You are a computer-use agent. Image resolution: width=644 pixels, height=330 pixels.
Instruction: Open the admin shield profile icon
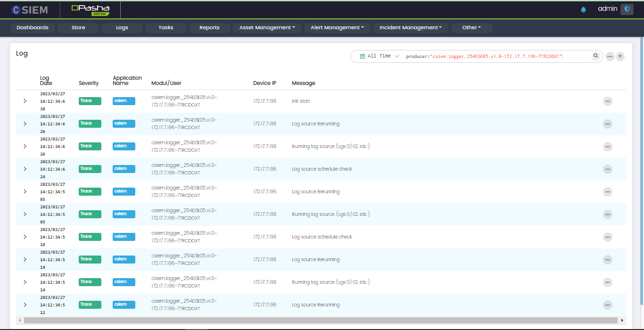coord(627,9)
